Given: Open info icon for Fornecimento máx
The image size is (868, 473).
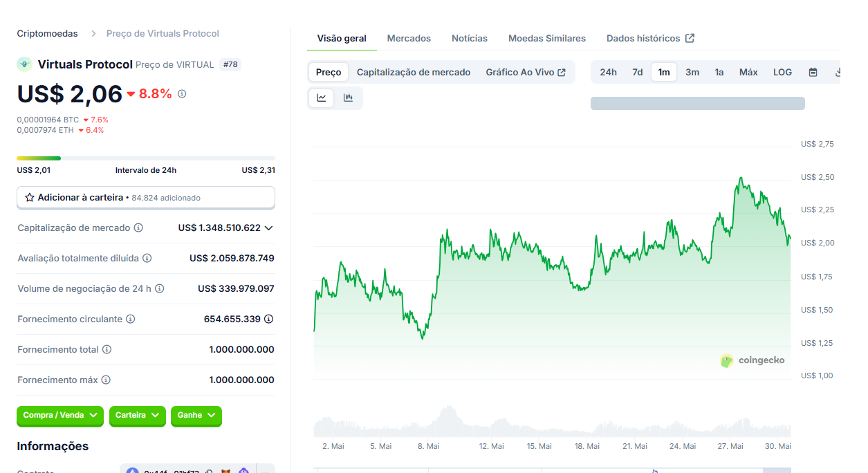Looking at the screenshot, I should (x=106, y=380).
